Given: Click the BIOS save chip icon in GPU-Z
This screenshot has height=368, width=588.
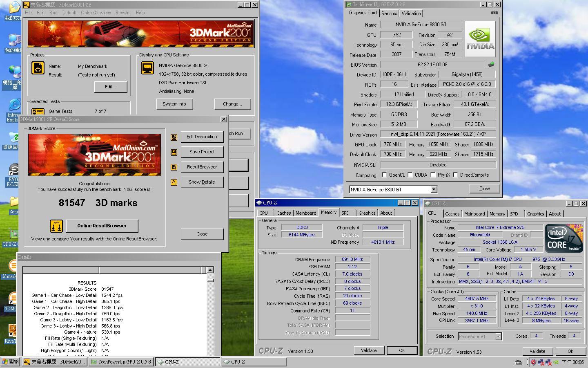Looking at the screenshot, I should pos(491,64).
